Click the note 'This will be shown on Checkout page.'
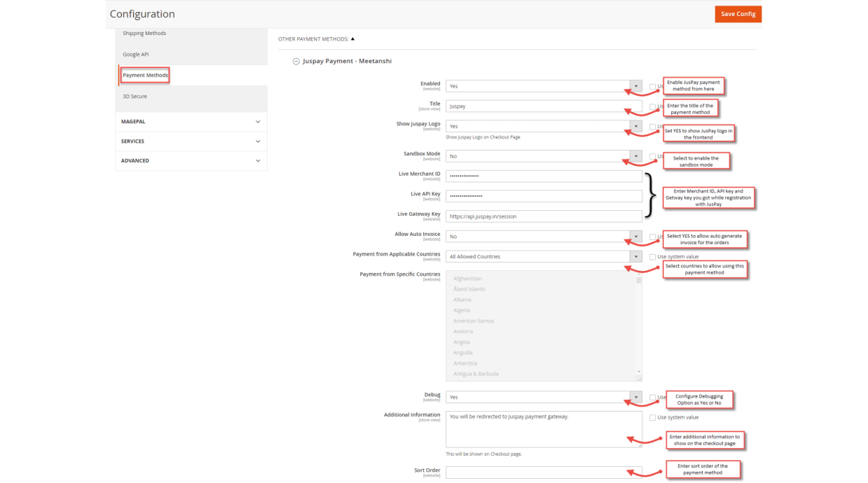The image size is (868, 483). tap(484, 454)
